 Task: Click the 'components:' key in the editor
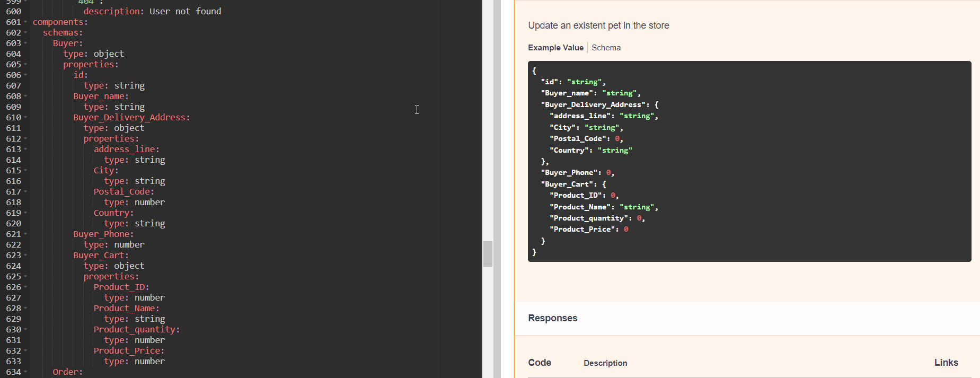[60, 22]
